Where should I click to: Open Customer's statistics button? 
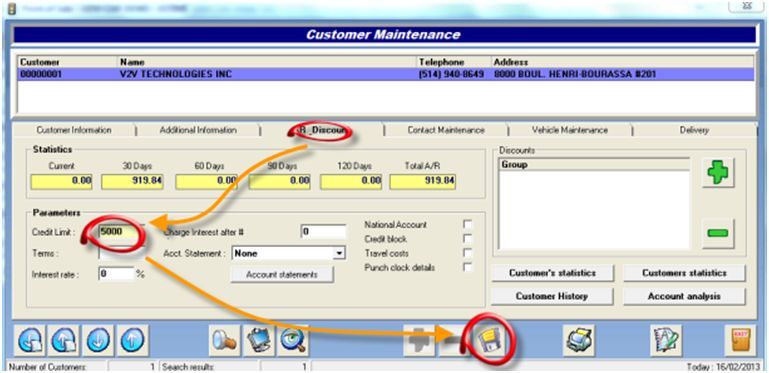(x=552, y=273)
